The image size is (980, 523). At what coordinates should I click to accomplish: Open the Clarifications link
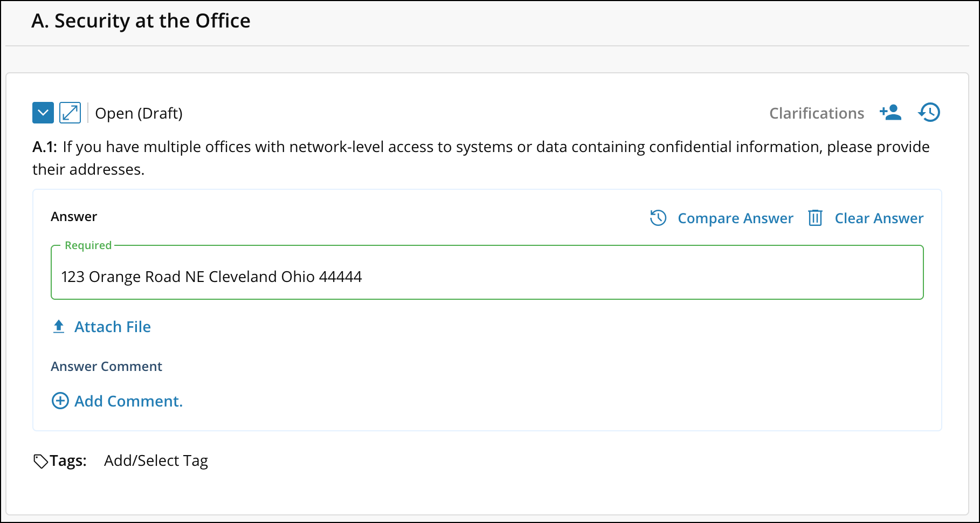(816, 113)
